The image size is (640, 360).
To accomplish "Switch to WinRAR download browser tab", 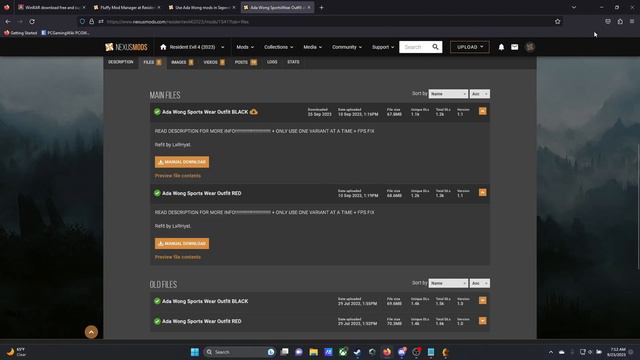I will tap(52, 7).
